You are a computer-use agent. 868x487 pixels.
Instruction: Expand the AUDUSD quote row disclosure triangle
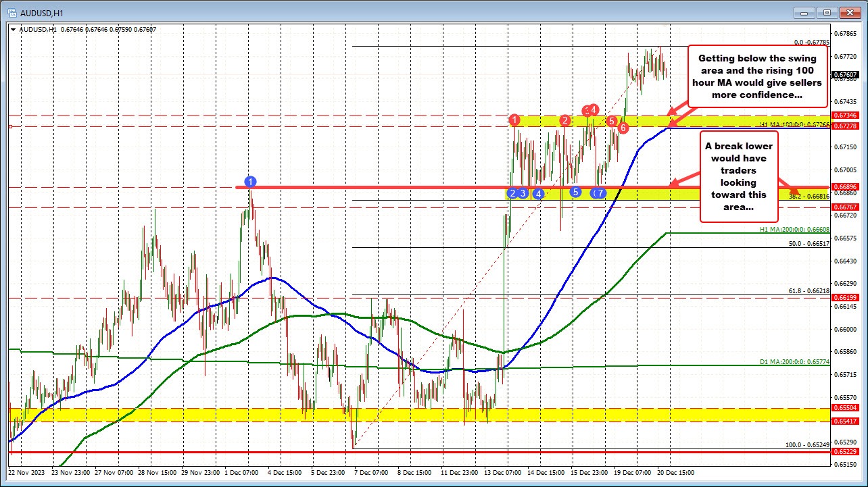point(13,30)
